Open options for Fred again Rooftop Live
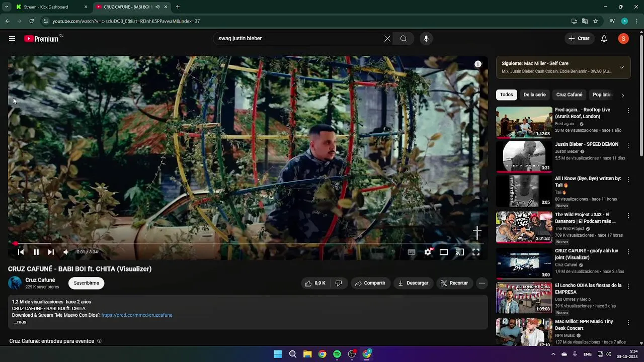Screen dimensions: 644x362 pos(628,110)
